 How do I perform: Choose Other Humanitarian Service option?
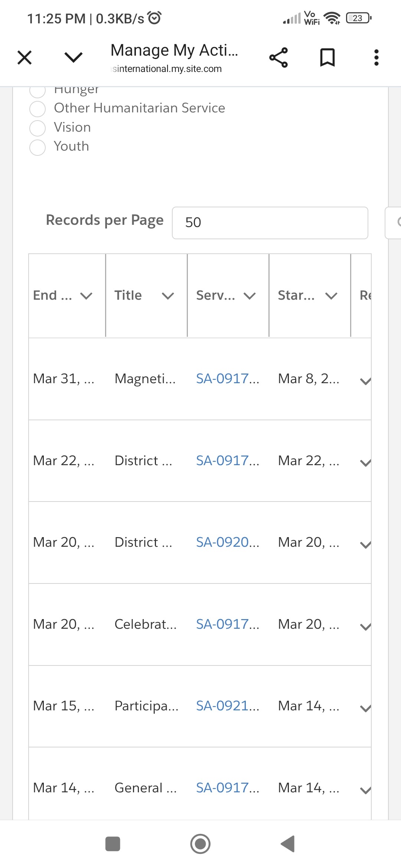tap(38, 109)
